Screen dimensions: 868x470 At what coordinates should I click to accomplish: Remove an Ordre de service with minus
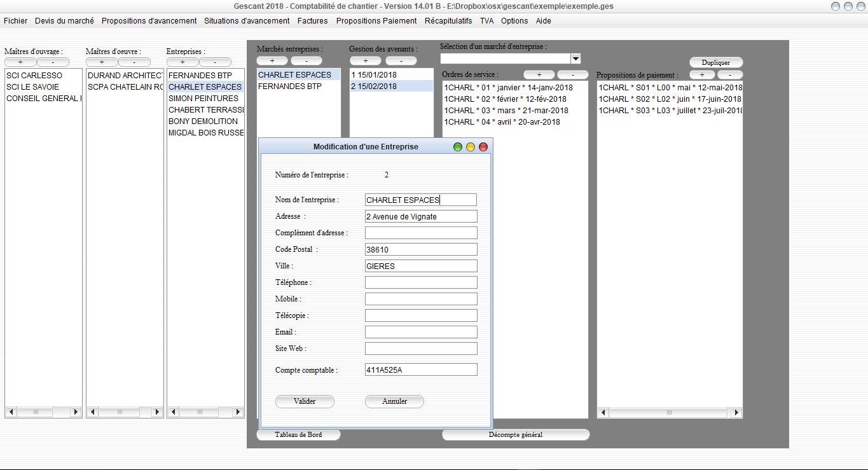[x=573, y=74]
